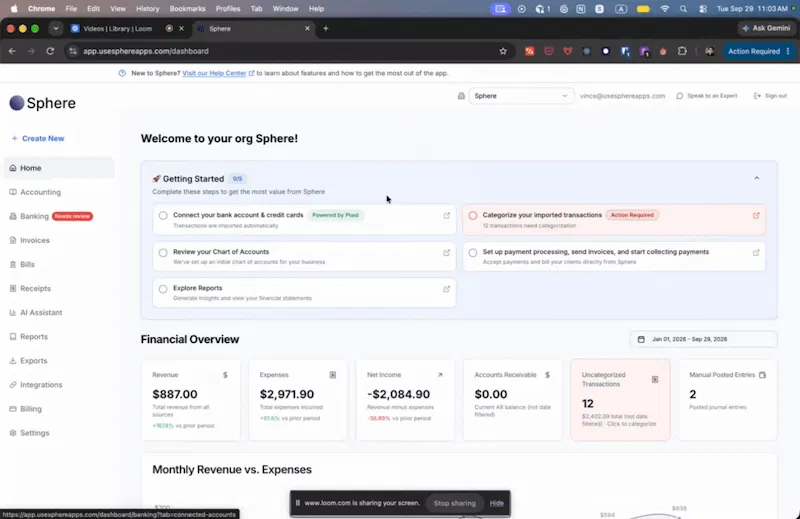Click the Billing card icon
This screenshot has height=519, width=800.
click(13, 409)
